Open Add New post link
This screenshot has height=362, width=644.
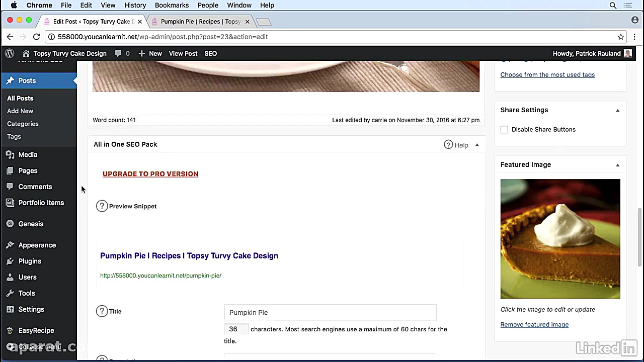20,111
